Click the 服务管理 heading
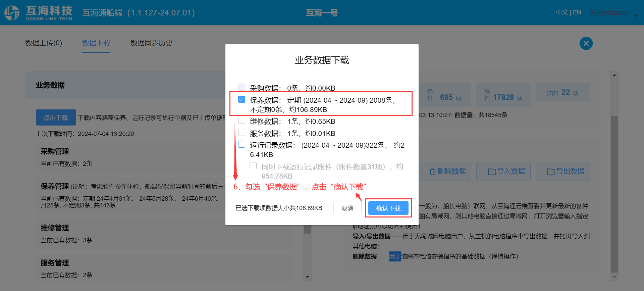The image size is (644, 291). pos(55,263)
